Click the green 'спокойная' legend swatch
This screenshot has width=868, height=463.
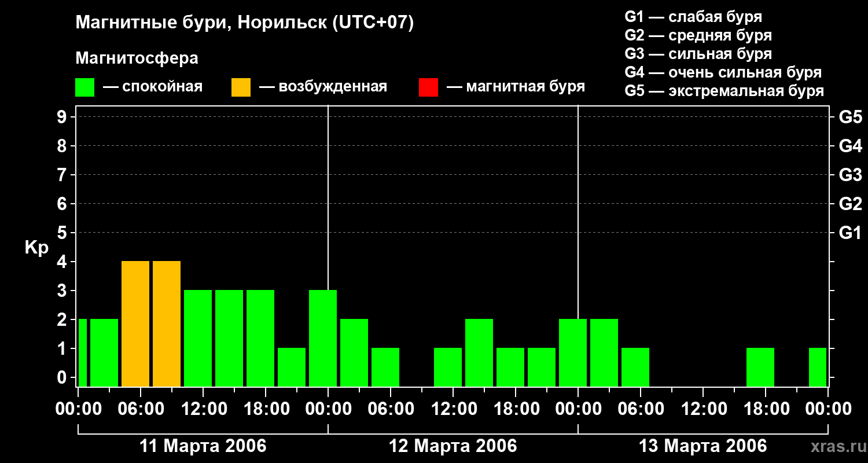pyautogui.click(x=85, y=87)
